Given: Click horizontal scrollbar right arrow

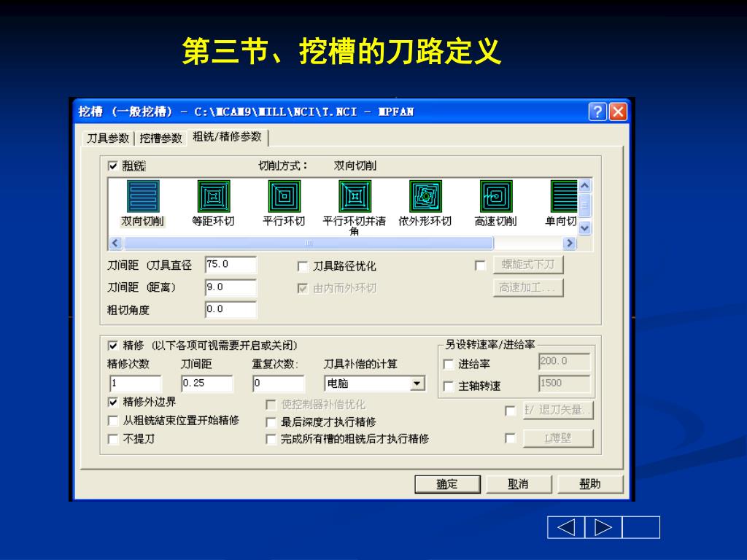Looking at the screenshot, I should pyautogui.click(x=569, y=244).
